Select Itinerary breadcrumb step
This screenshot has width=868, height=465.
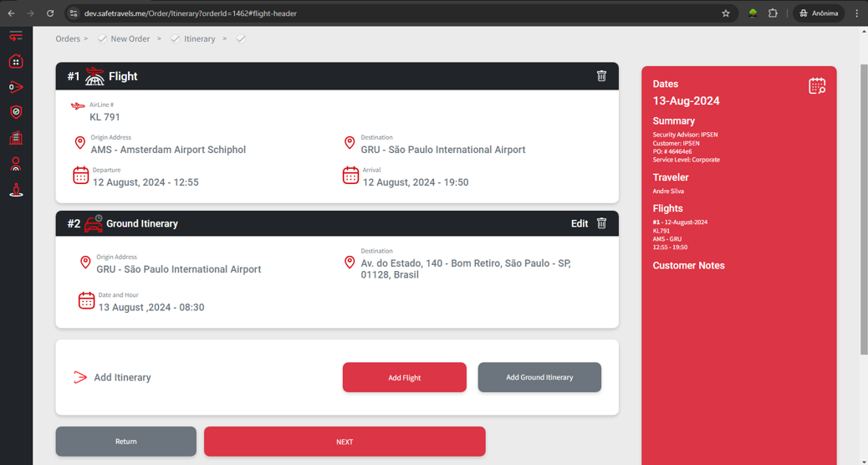point(199,38)
